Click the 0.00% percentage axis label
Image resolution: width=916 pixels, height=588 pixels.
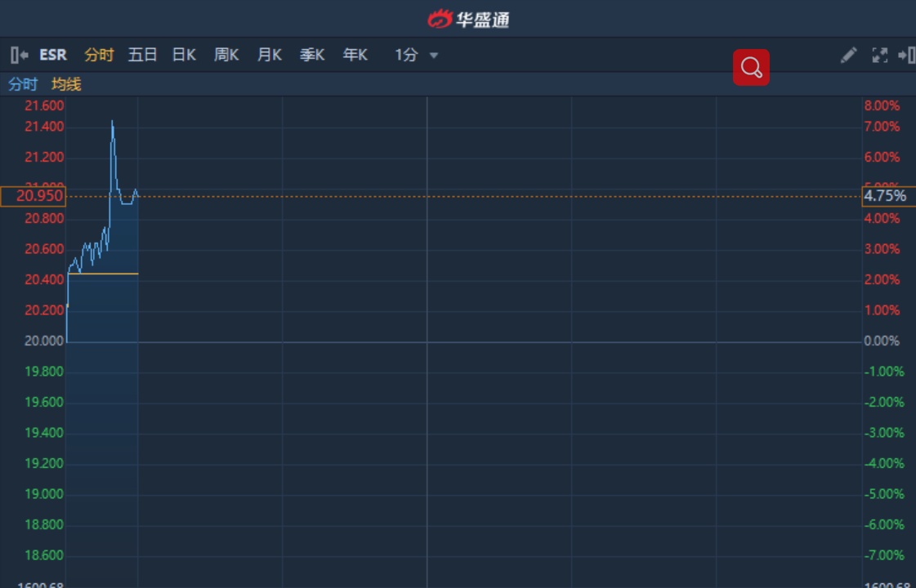click(882, 341)
